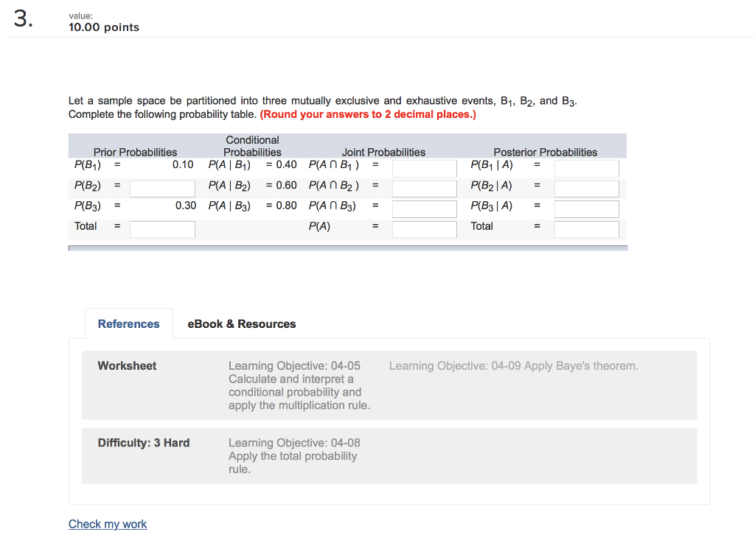The height and width of the screenshot is (560, 755).
Task: Click the horizontal scrollbar below the probability table
Action: pos(347,249)
